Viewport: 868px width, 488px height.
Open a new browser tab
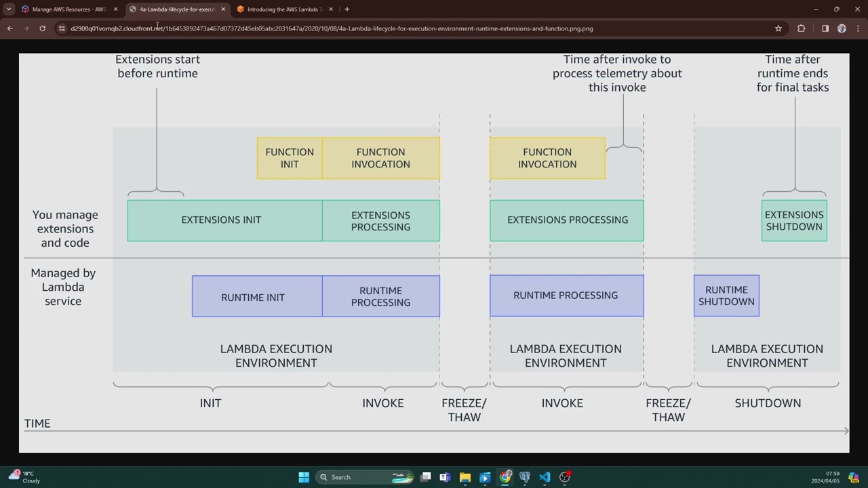pyautogui.click(x=347, y=9)
